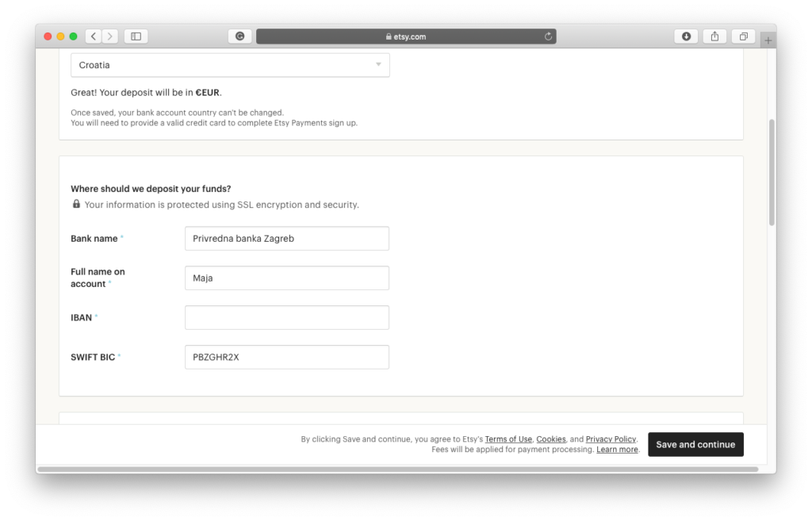
Task: Open the Croatia country dropdown
Action: pos(230,65)
